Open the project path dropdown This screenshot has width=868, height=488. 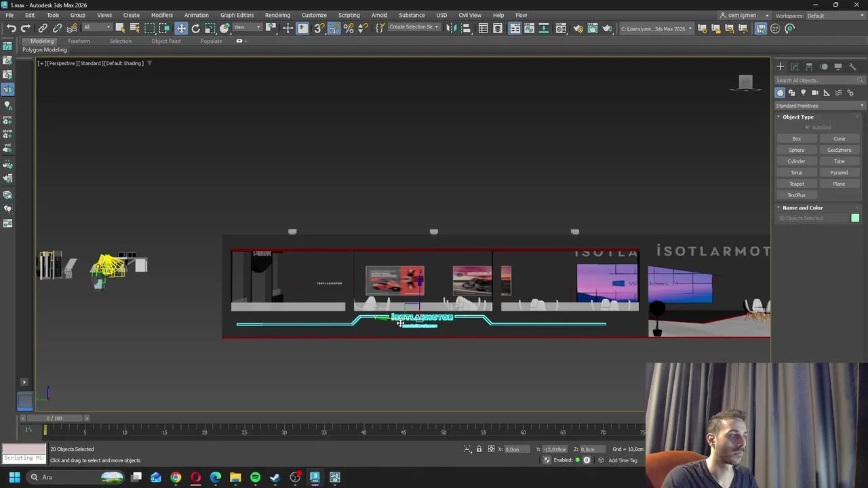coord(656,28)
